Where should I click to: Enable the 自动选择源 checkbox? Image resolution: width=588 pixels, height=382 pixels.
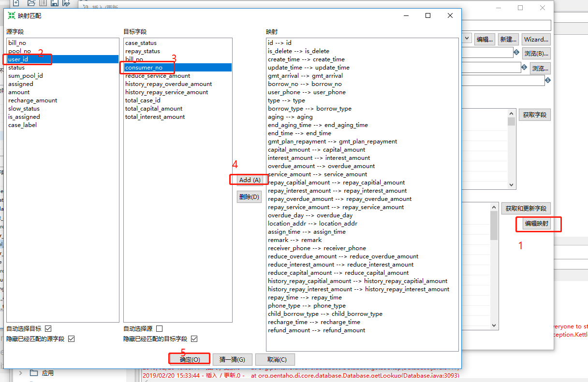(x=159, y=328)
